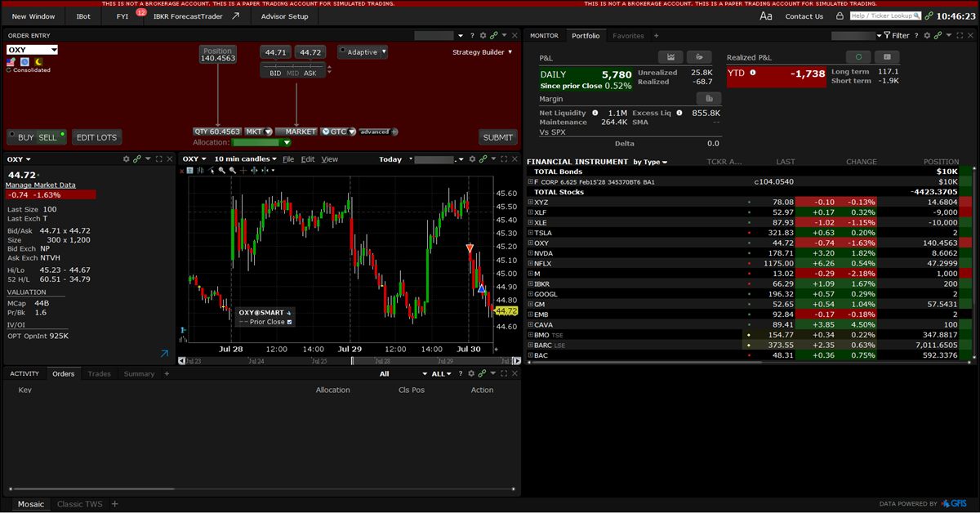Screen dimensions: 980x513
Task: Click the Manage Market Data link
Action: [40, 185]
